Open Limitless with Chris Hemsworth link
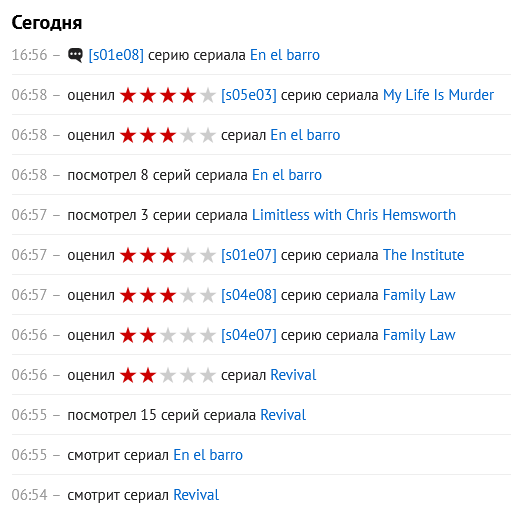511x514 pixels. (x=354, y=215)
